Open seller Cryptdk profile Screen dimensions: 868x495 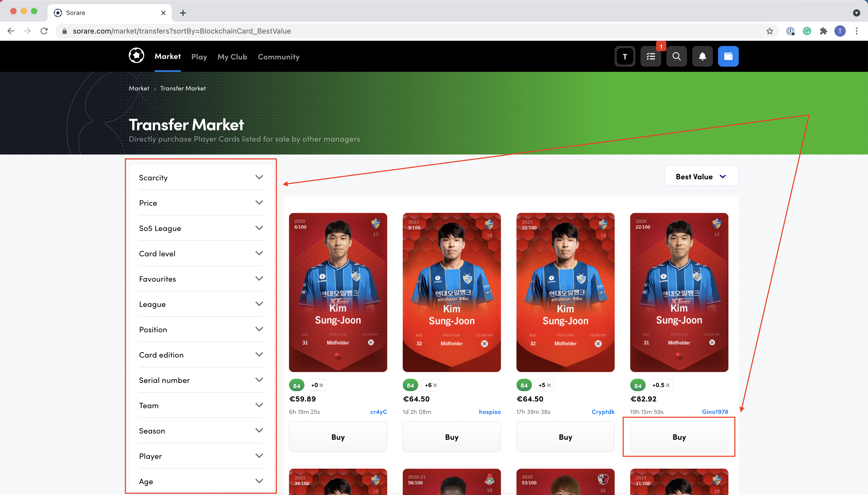(603, 412)
